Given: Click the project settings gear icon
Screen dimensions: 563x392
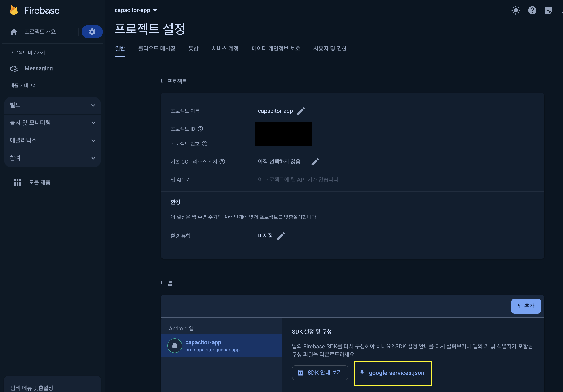Looking at the screenshot, I should click(x=92, y=32).
